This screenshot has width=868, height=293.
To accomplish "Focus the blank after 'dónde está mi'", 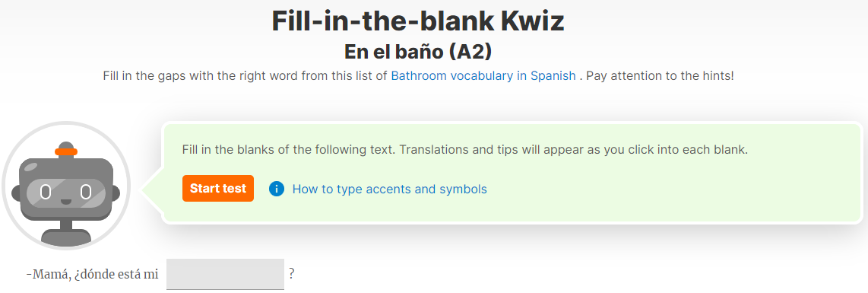I will coord(225,274).
